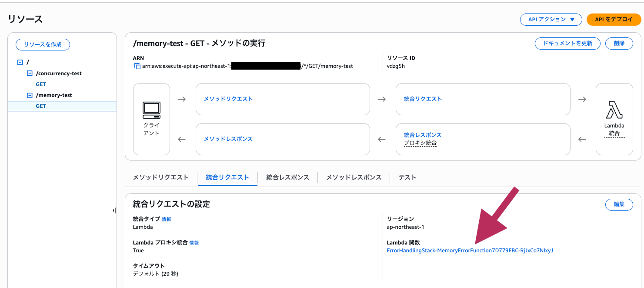
Task: Switch to the テスト tab
Action: 407,177
